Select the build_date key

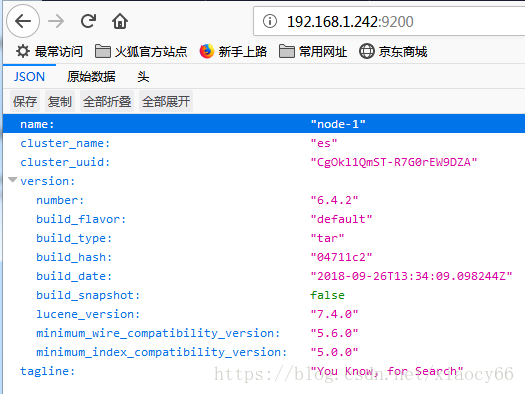pos(74,276)
